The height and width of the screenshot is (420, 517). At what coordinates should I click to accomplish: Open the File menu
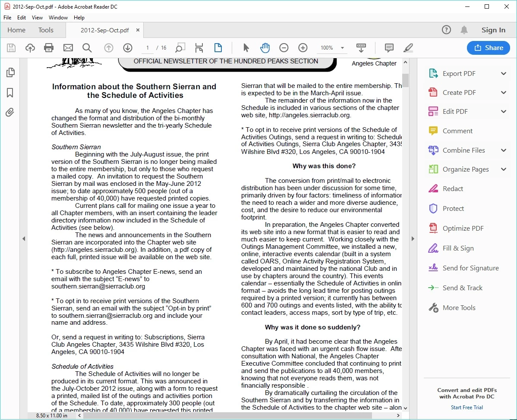pyautogui.click(x=7, y=17)
